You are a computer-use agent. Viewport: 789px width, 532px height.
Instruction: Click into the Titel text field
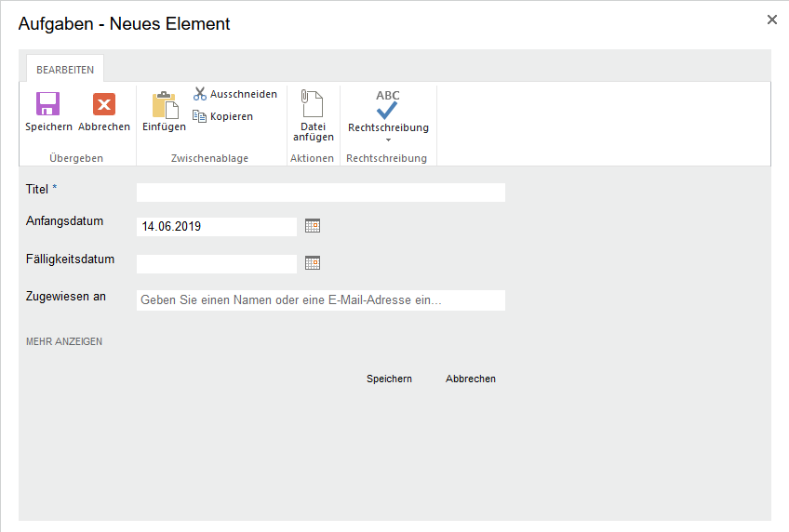pyautogui.click(x=320, y=193)
